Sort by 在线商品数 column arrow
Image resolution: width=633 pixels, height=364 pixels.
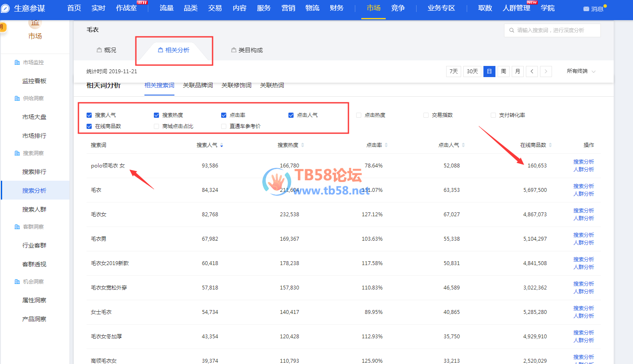coord(550,145)
